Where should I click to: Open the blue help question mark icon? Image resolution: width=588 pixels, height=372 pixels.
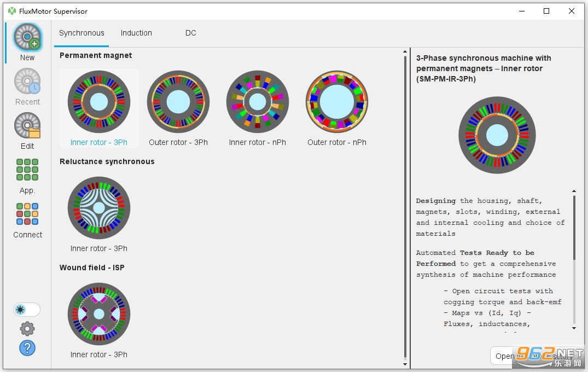point(27,348)
